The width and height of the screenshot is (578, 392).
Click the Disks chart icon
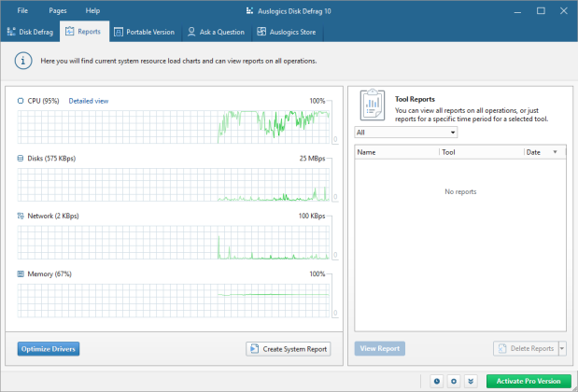point(21,159)
